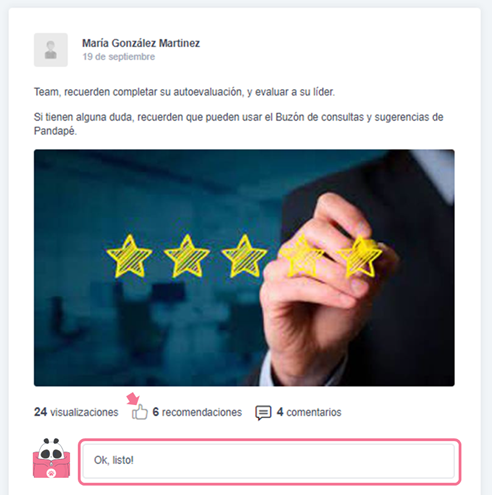Viewport: 492px width, 495px height.
Task: Click the comment bubble icon
Action: point(263,413)
